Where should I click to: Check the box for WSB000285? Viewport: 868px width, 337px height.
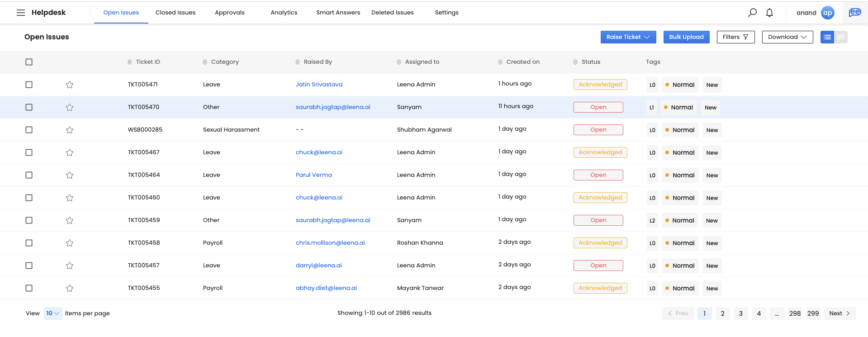tap(29, 130)
